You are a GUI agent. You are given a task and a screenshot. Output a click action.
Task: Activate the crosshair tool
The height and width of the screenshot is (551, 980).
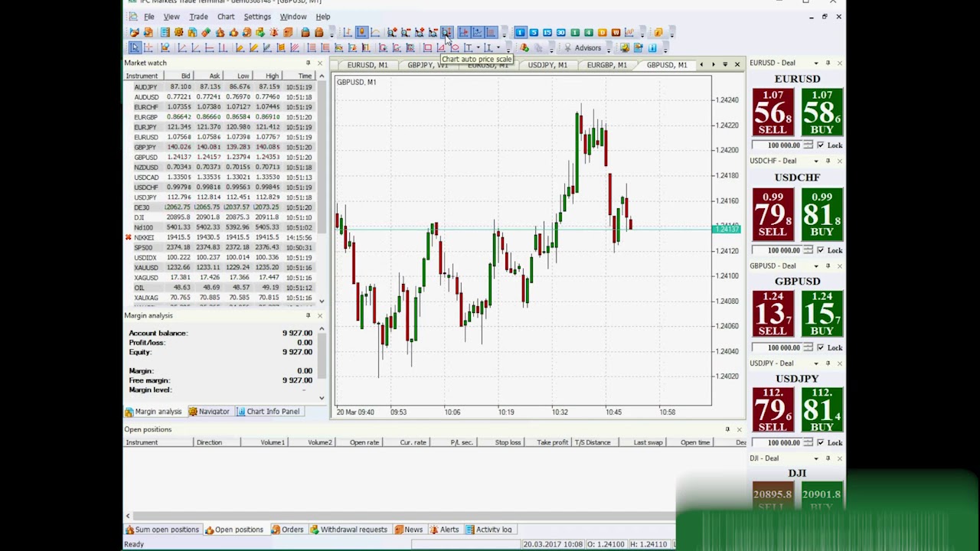(x=148, y=47)
